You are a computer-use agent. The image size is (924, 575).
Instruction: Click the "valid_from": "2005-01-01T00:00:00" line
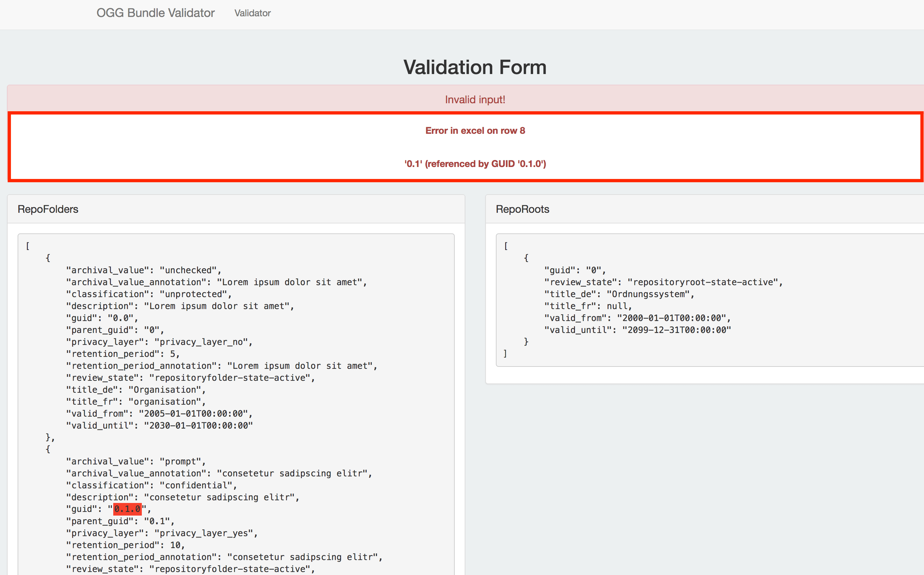point(159,414)
